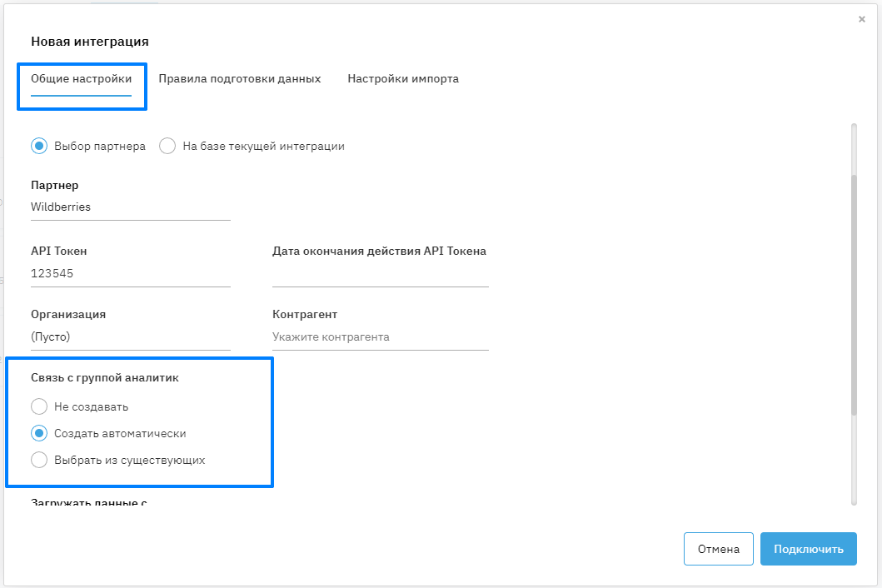882x588 pixels.
Task: Open the Правила подготовки данных tab
Action: point(239,79)
